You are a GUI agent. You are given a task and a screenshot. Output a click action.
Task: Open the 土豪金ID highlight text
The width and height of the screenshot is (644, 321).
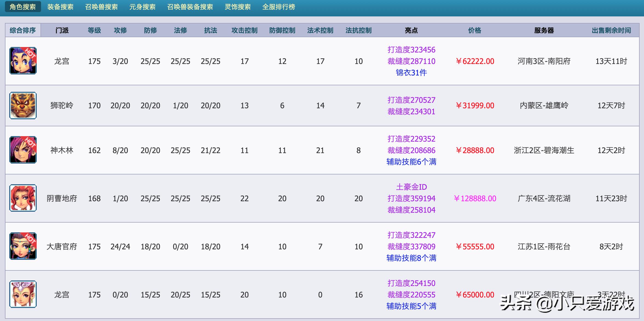[x=411, y=187]
